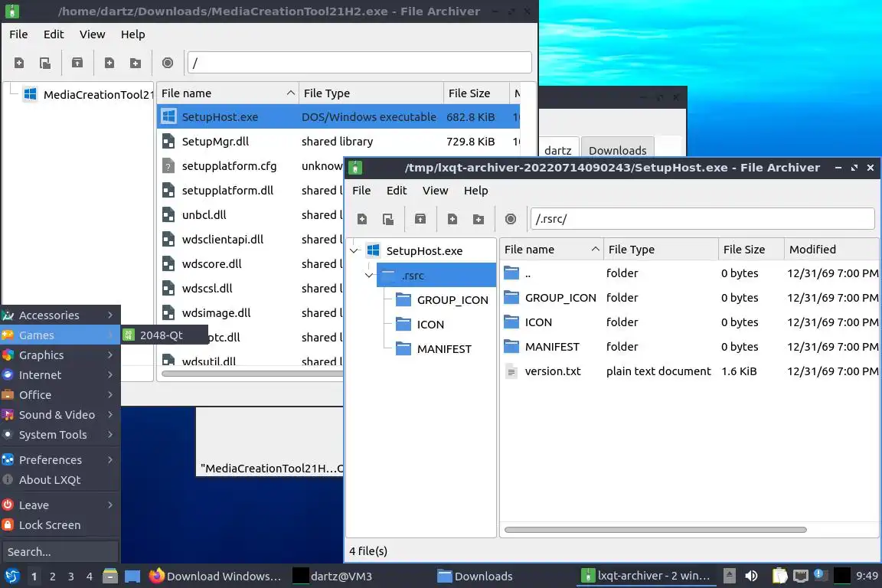
Task: Open View menu in SetupHost.exe window
Action: pyautogui.click(x=436, y=191)
